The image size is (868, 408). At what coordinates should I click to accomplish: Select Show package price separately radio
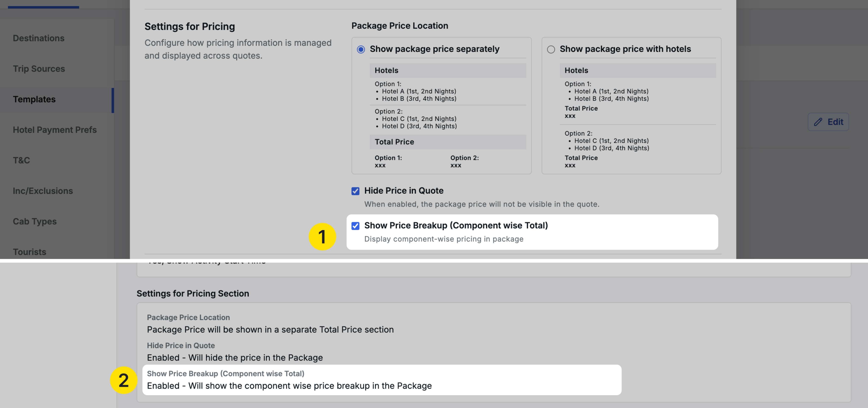point(361,50)
